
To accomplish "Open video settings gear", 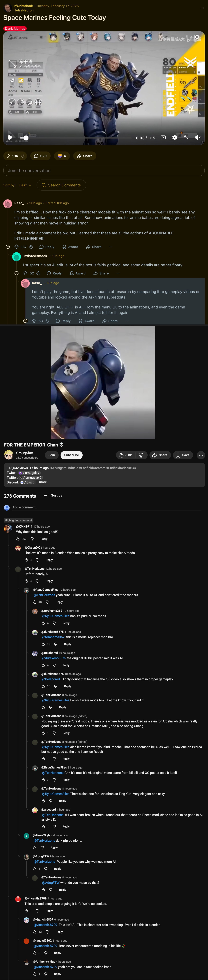I will coord(175,137).
